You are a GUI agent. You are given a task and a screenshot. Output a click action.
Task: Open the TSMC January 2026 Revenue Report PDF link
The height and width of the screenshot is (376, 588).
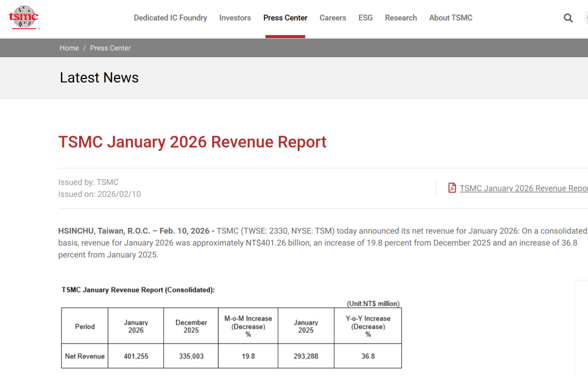(x=523, y=189)
